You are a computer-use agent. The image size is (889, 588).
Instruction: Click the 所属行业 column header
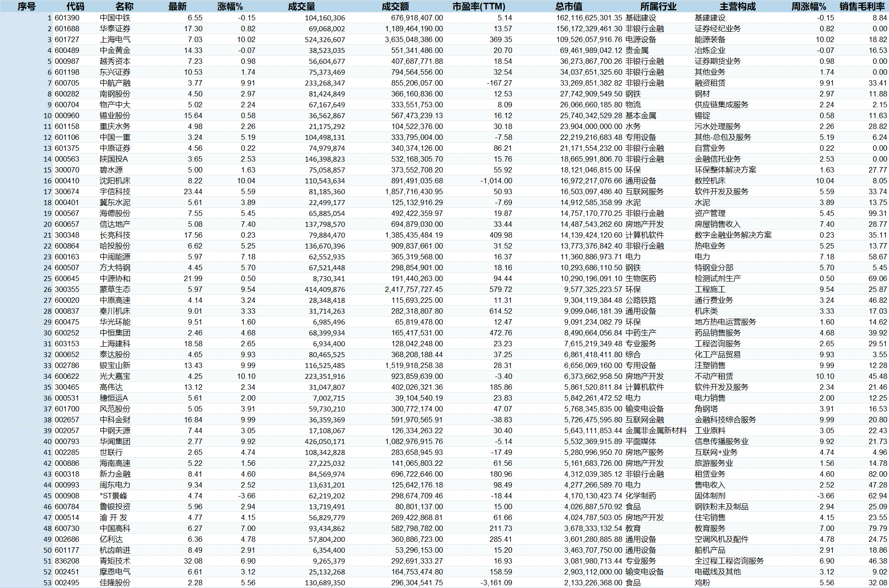[x=658, y=6]
